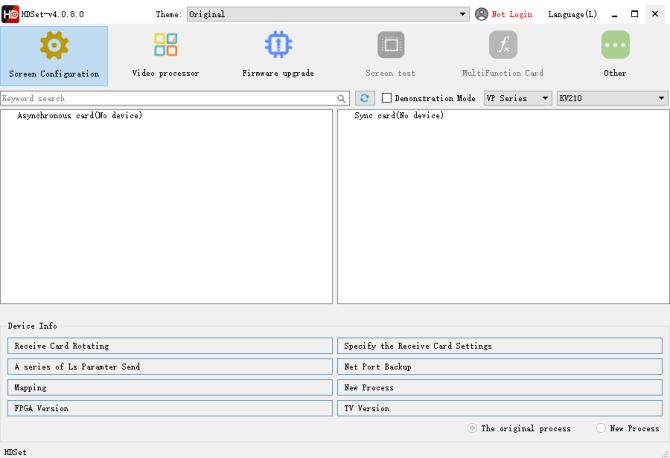Select the New Process radio button
The height and width of the screenshot is (458, 670).
[x=601, y=428]
